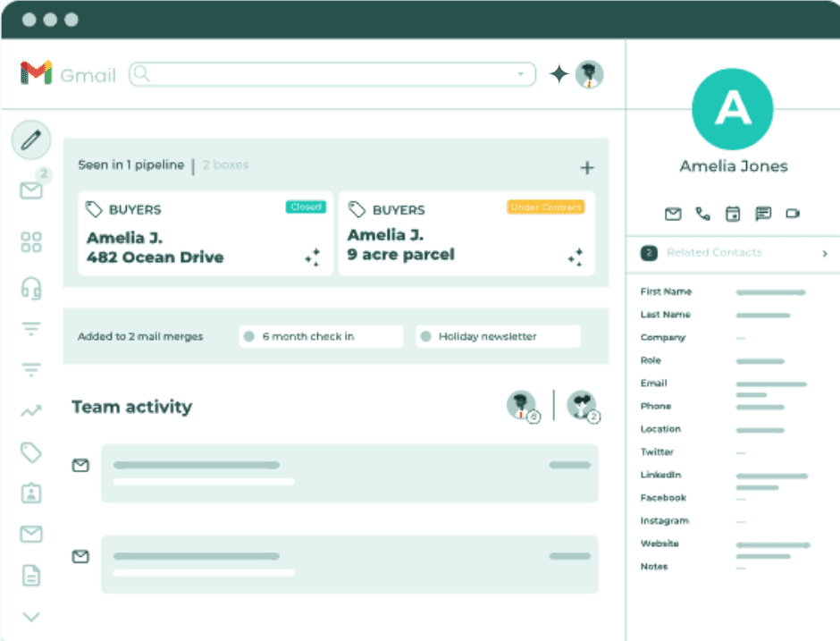Click the pencil compose icon

click(x=31, y=140)
